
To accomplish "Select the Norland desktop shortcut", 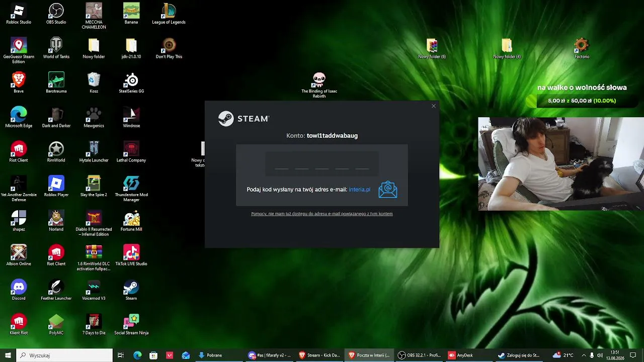I will [56, 221].
